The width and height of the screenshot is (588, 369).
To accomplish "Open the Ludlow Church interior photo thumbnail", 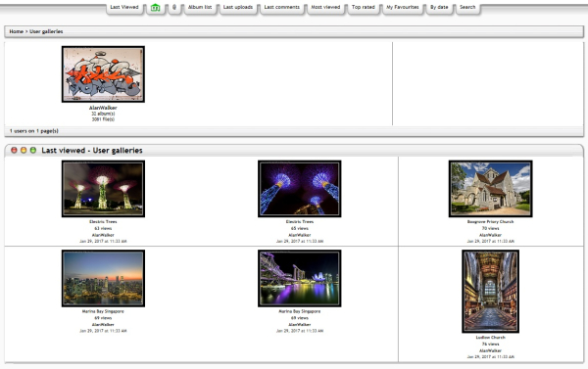I will tap(491, 291).
